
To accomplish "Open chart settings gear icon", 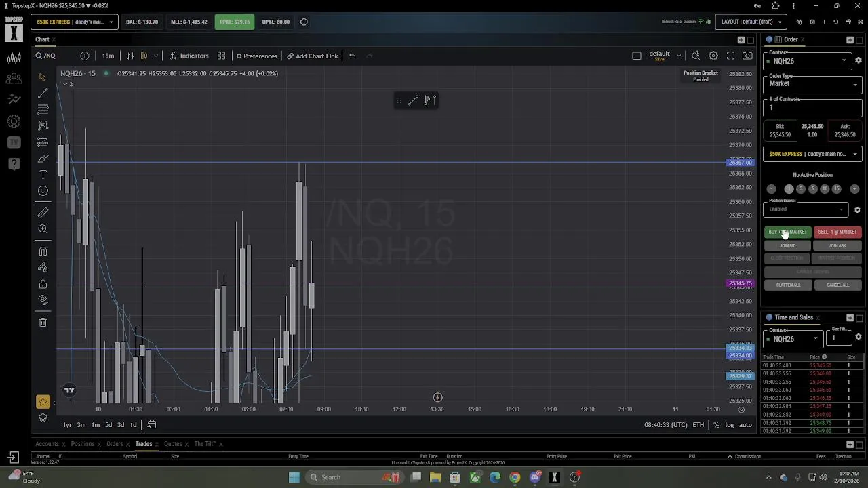I will coord(713,56).
